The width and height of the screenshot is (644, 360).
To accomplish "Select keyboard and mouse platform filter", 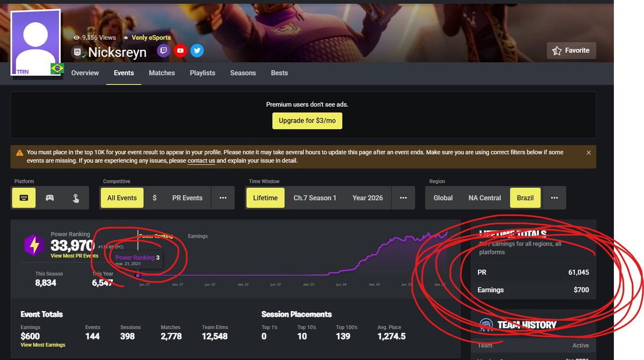I will (x=24, y=197).
